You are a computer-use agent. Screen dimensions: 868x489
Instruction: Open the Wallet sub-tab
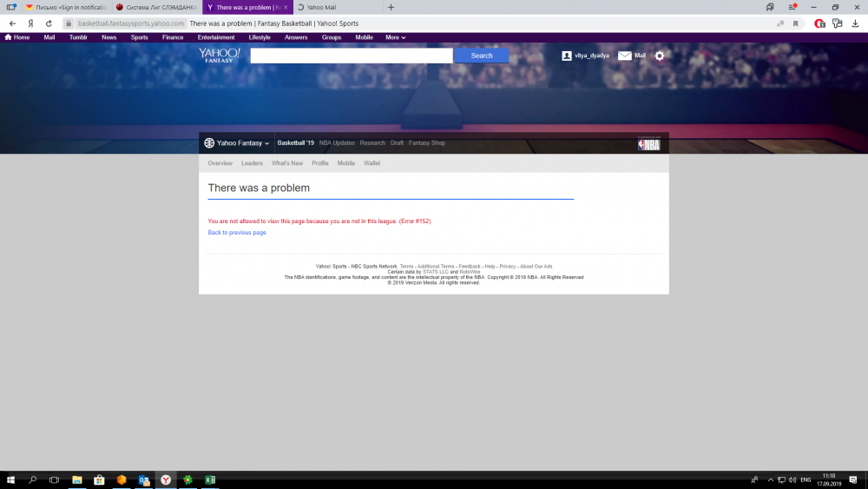click(372, 163)
